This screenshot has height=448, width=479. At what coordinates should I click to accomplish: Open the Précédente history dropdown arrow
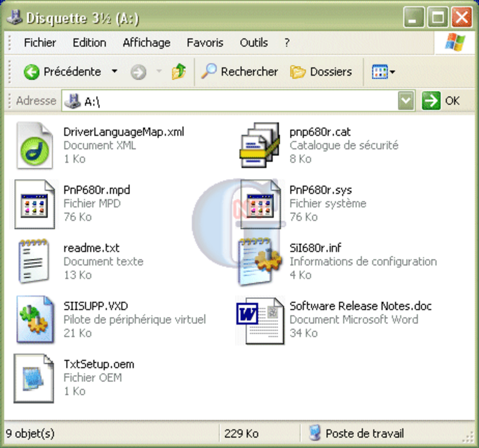[x=115, y=72]
